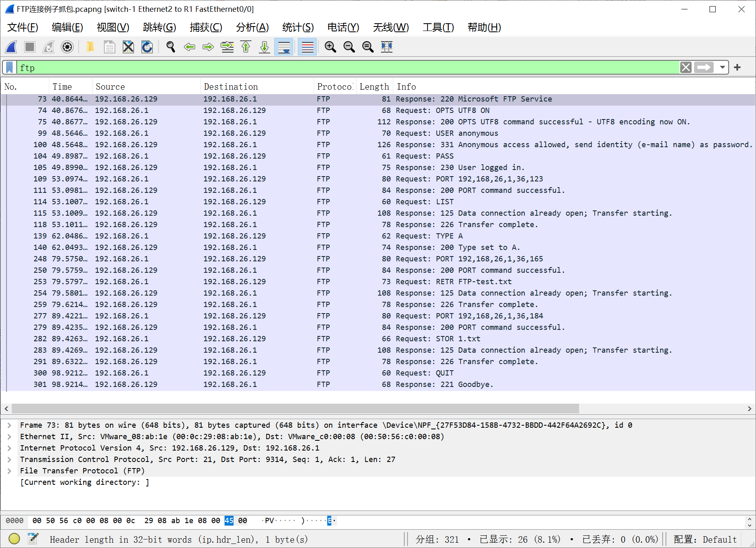Restart the current capture

48,47
